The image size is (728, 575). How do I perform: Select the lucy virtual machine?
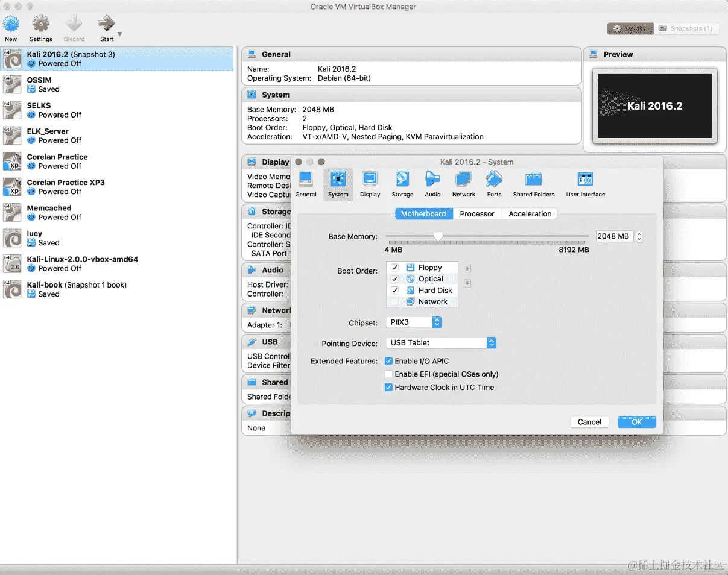coord(117,238)
